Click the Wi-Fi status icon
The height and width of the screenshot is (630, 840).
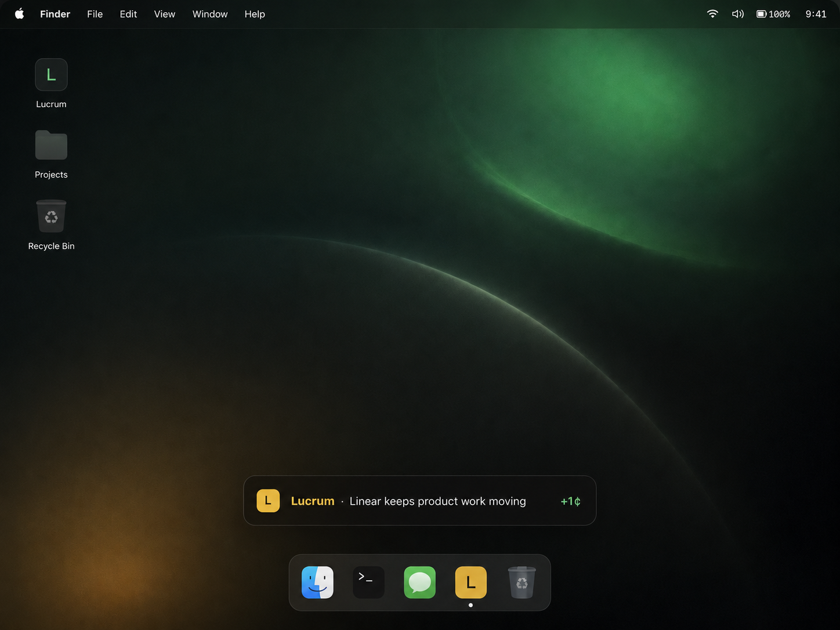pos(712,14)
